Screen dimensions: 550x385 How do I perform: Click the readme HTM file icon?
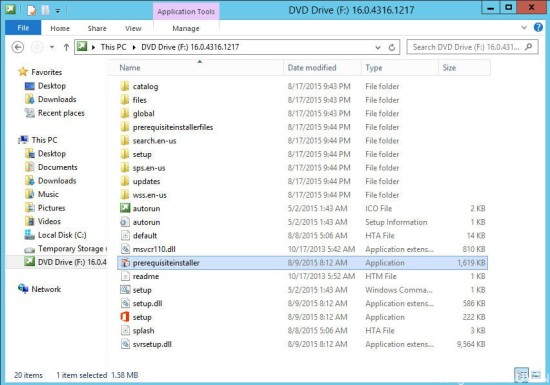click(x=125, y=276)
